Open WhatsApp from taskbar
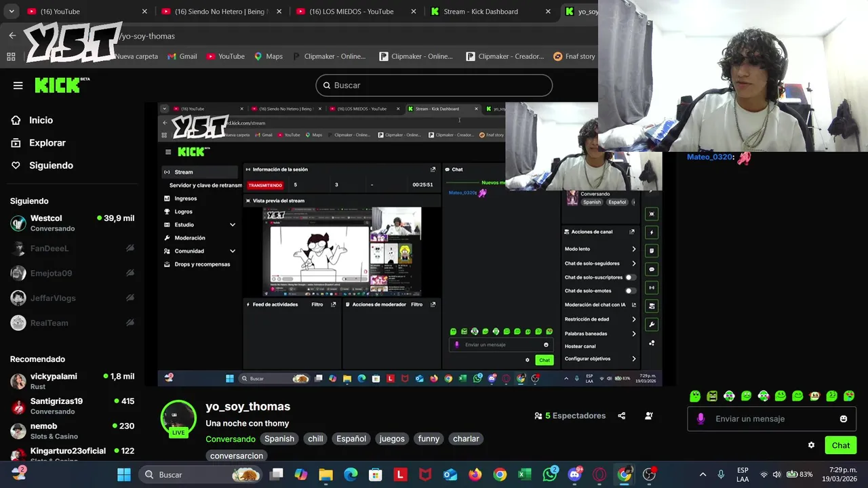 click(550, 474)
